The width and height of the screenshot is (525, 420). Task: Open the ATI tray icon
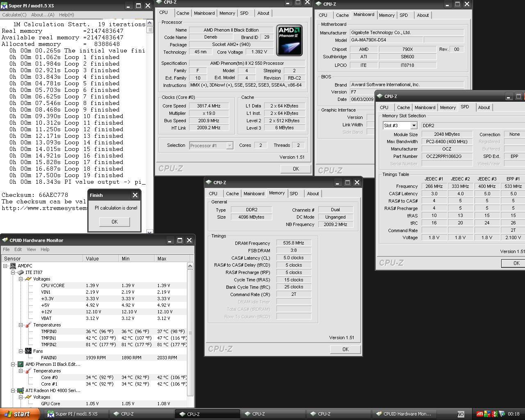click(479, 414)
